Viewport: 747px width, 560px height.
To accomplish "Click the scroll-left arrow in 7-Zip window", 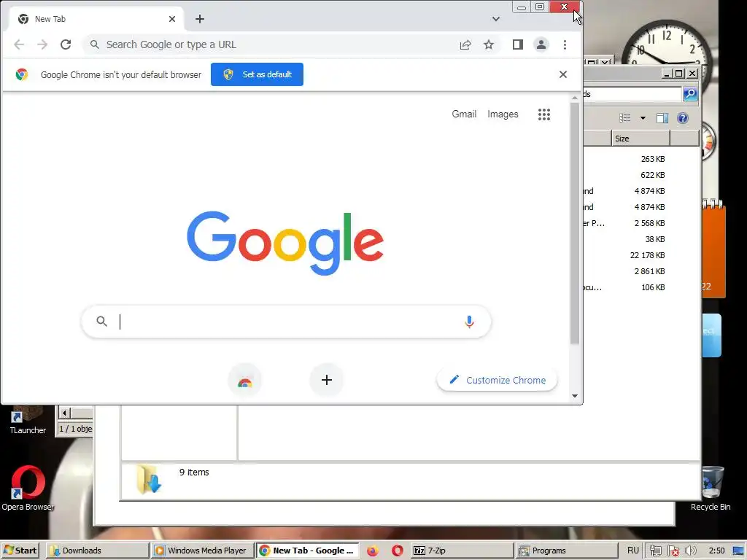I will 65,413.
